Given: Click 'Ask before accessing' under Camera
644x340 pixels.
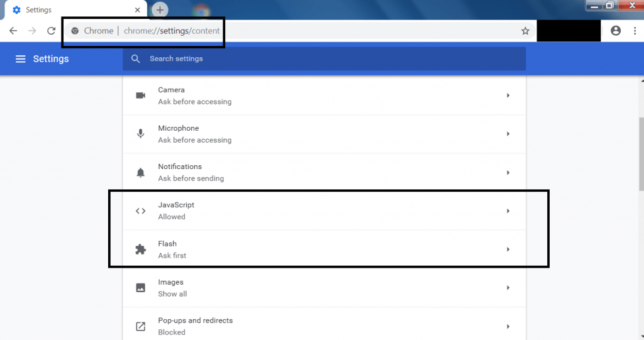Looking at the screenshot, I should 195,102.
